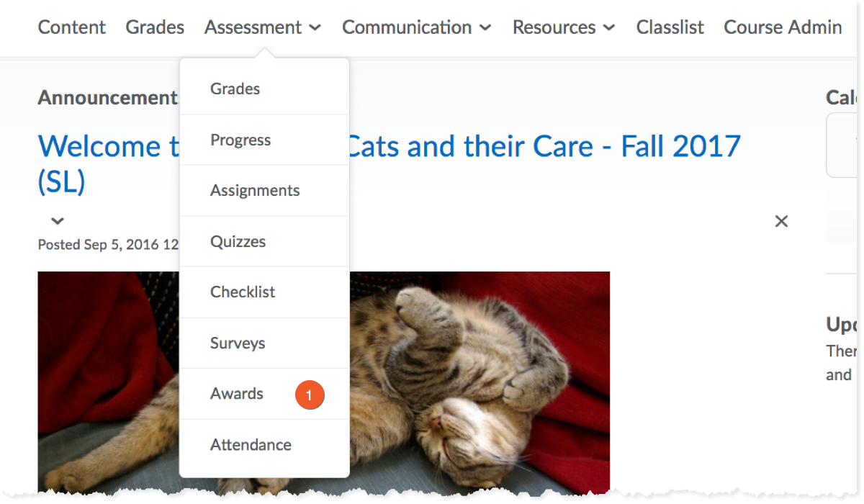Select Grades in the Assessment menu
Image resolution: width=864 pixels, height=504 pixels.
click(x=235, y=89)
